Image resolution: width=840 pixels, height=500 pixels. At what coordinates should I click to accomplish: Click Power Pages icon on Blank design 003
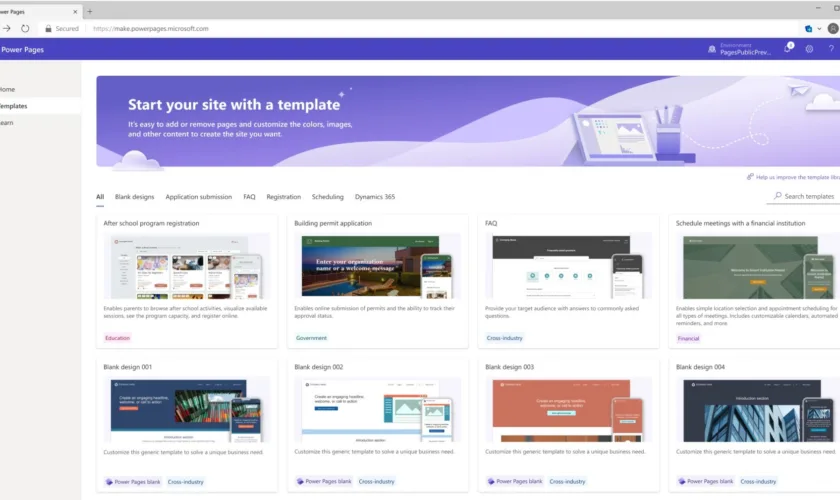[491, 481]
